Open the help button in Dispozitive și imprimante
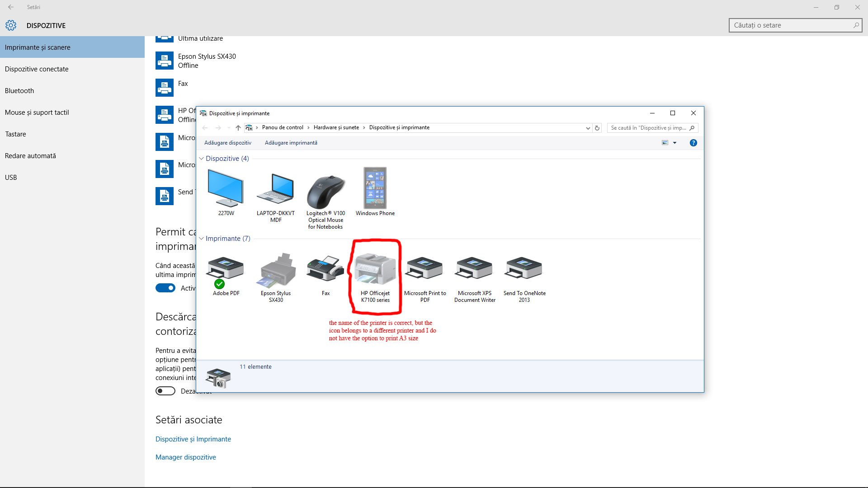Screen dimensions: 868x488 [693, 143]
